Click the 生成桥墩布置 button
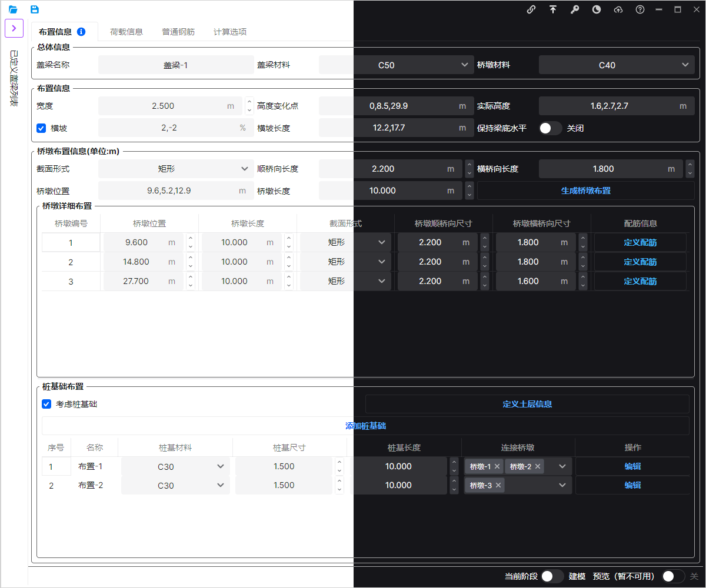This screenshot has height=588, width=706. coord(585,191)
